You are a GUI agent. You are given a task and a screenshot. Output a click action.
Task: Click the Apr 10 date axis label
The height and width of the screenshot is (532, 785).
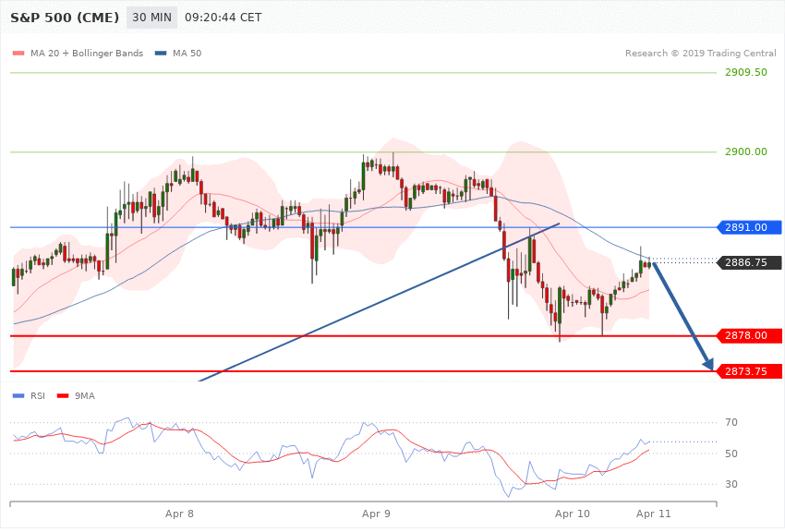(x=573, y=514)
